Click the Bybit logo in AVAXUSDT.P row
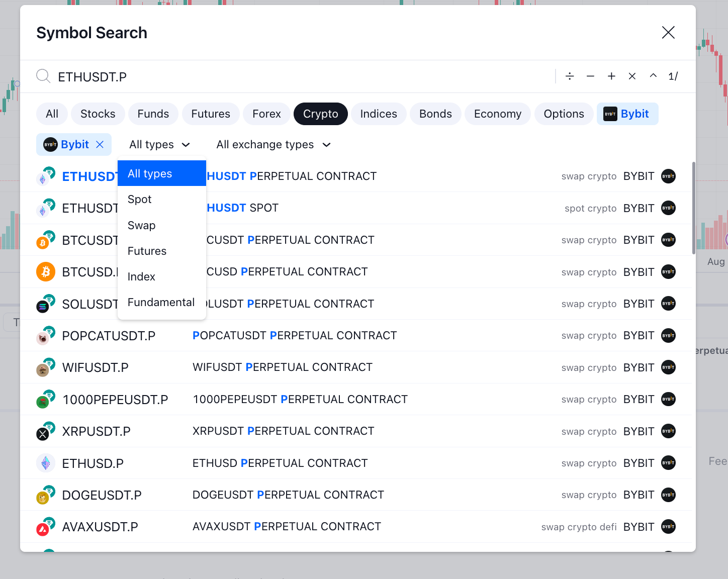Image resolution: width=728 pixels, height=579 pixels. 668,527
